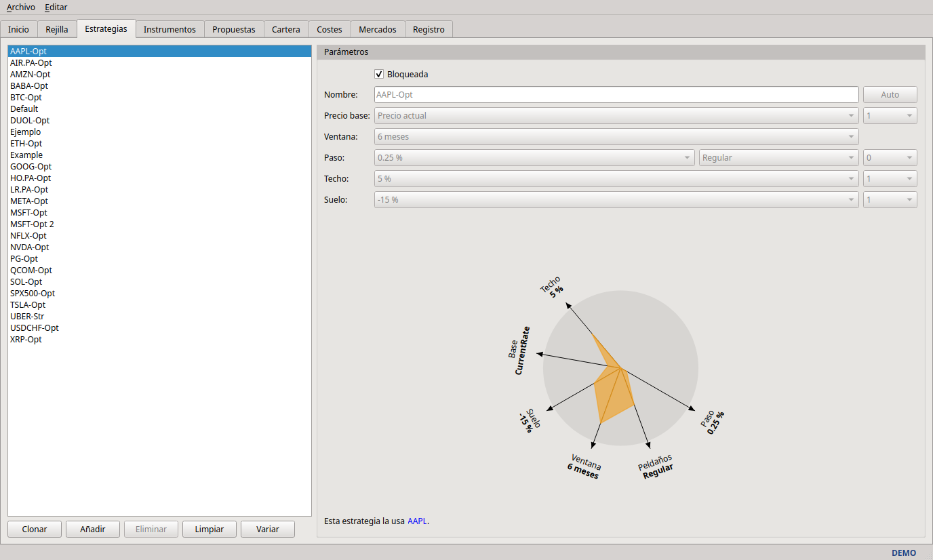Image resolution: width=933 pixels, height=560 pixels.
Task: Switch to the Rejilla tab
Action: click(x=57, y=29)
